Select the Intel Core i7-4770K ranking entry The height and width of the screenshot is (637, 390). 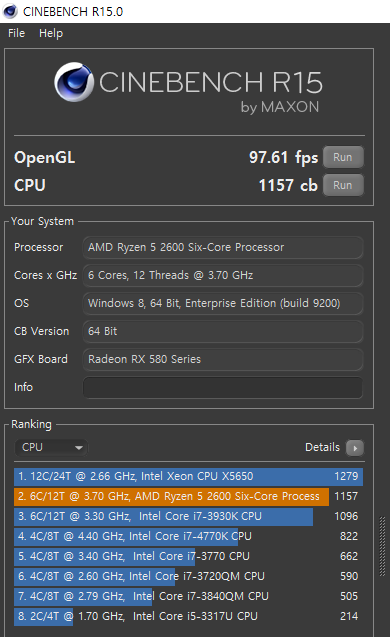188,536
